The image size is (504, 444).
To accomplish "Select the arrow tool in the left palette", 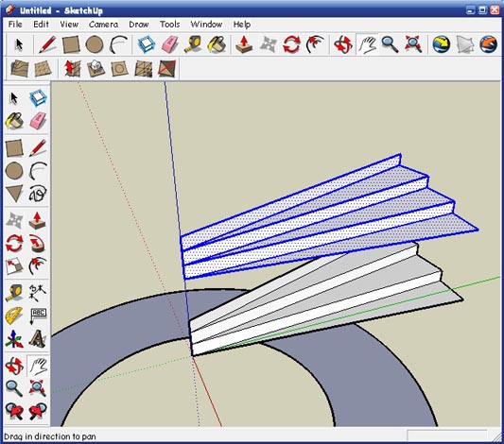I will [x=14, y=98].
